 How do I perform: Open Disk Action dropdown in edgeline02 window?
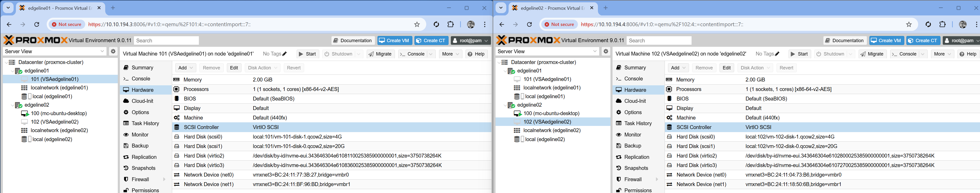[x=755, y=68]
